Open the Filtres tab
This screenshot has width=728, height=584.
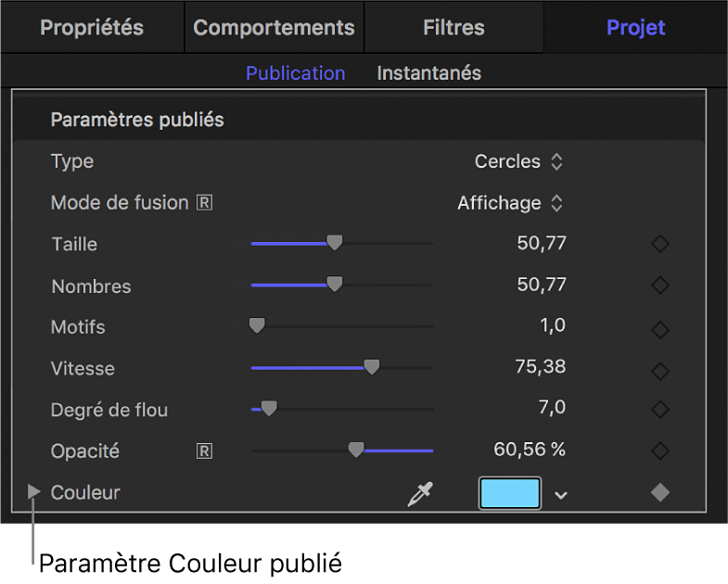[453, 27]
